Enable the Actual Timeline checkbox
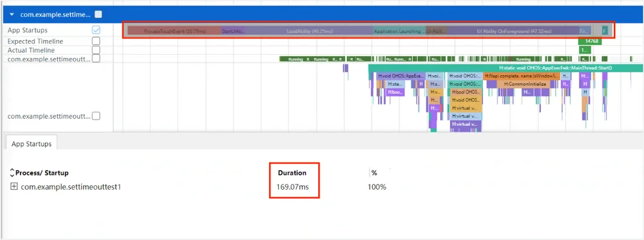 coord(96,50)
